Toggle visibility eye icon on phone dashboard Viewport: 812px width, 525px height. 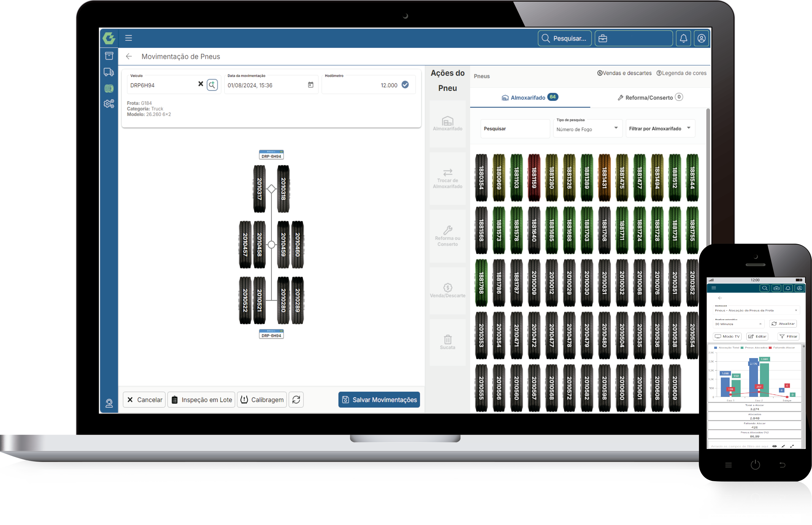(774, 446)
